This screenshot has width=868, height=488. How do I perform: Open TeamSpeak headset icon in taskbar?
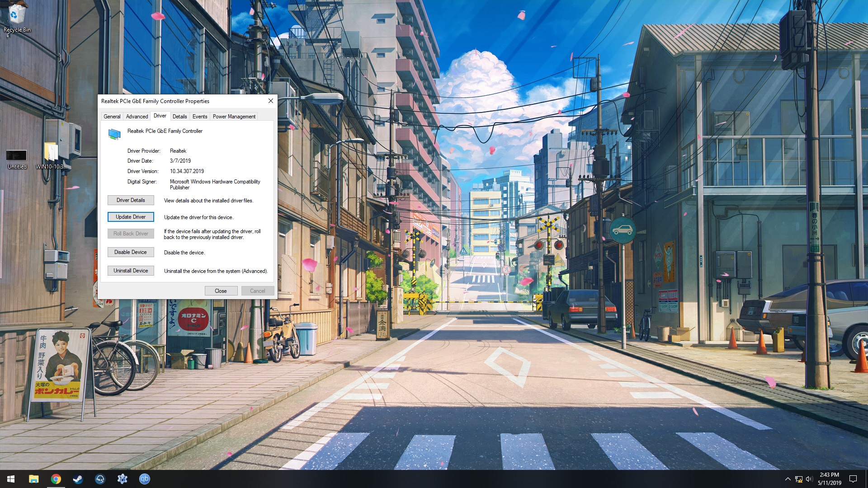(100, 479)
